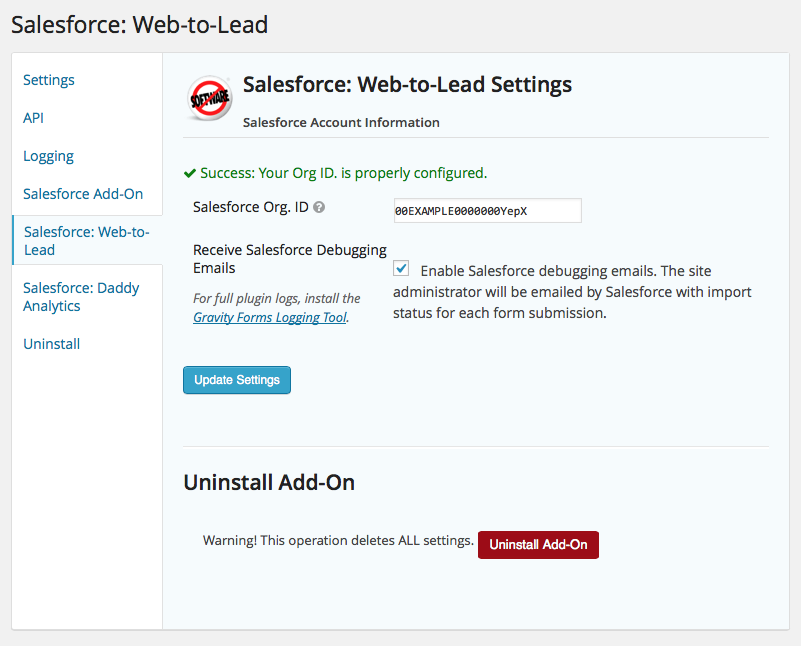Viewport: 801px width, 646px height.
Task: Focus the Salesforce Org. ID text field
Action: [x=487, y=211]
